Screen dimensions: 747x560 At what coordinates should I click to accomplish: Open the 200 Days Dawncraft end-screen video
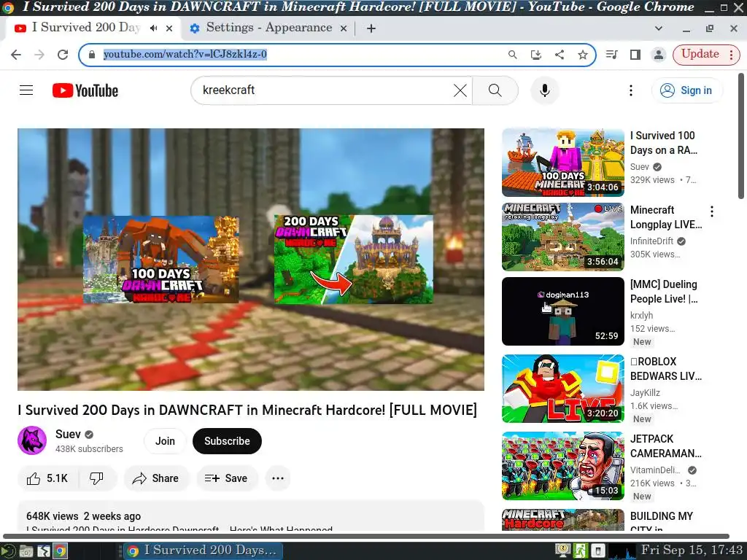[x=354, y=260]
